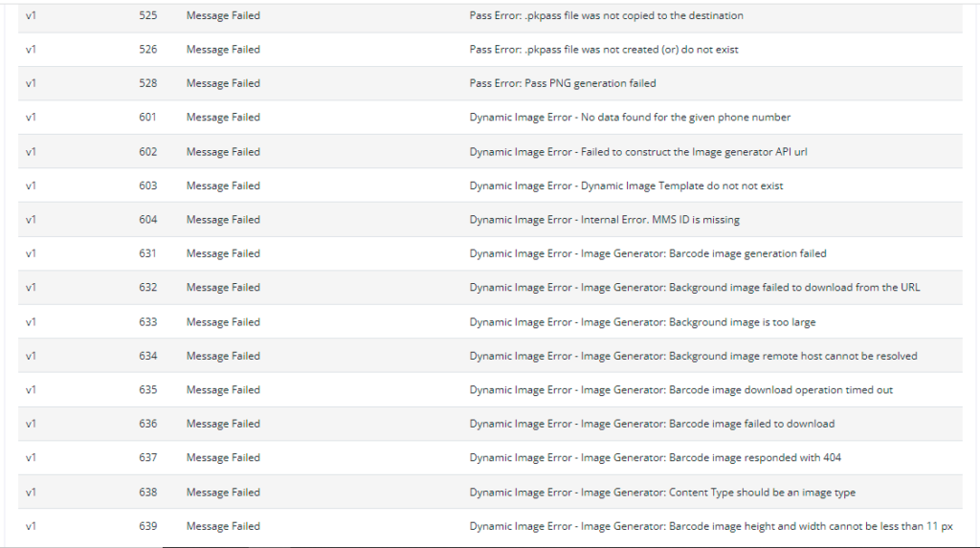Select 'Dynamic Image Template do not exist' description
Image resolution: width=980 pixels, height=548 pixels.
click(x=626, y=186)
